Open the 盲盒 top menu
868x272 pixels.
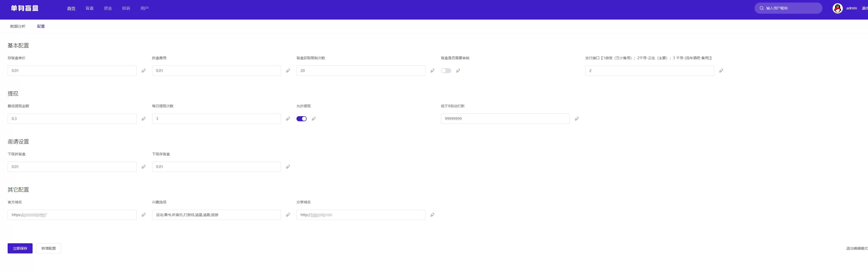(90, 8)
